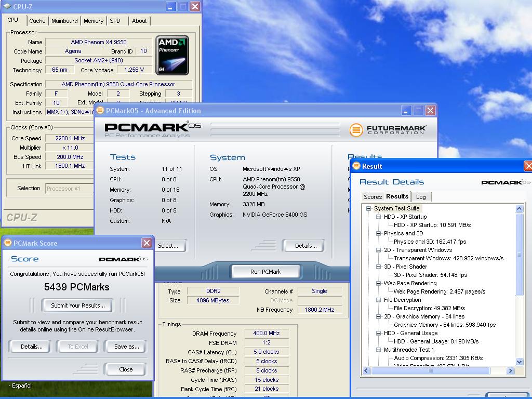Click the horizontal scroll right arrow
The height and width of the screenshot is (399, 532).
[x=510, y=371]
